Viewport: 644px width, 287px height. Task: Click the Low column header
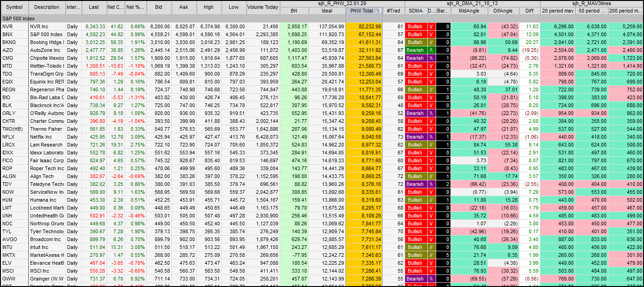tap(234, 7)
